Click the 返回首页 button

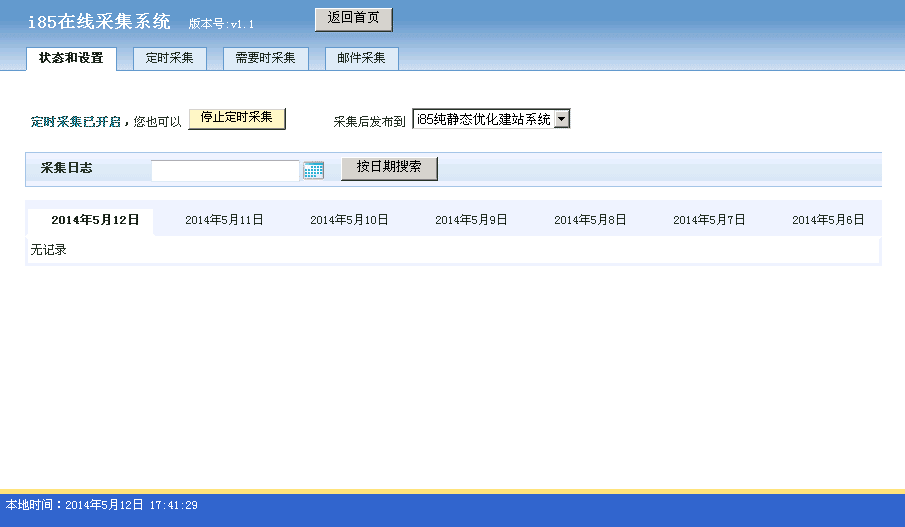[353, 19]
